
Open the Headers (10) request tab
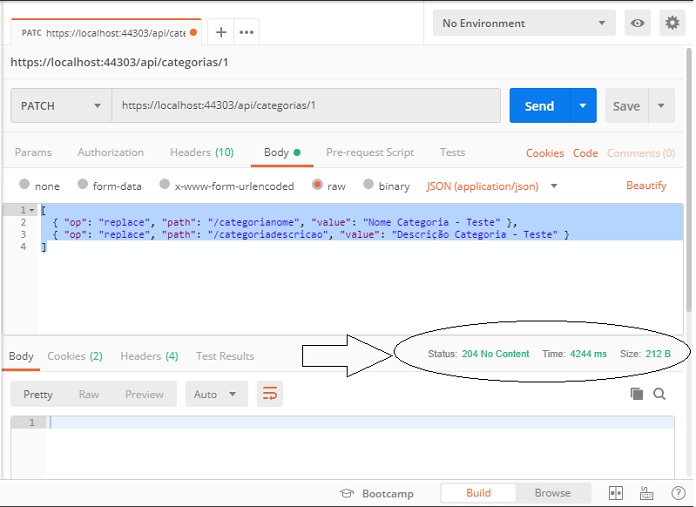tap(202, 152)
